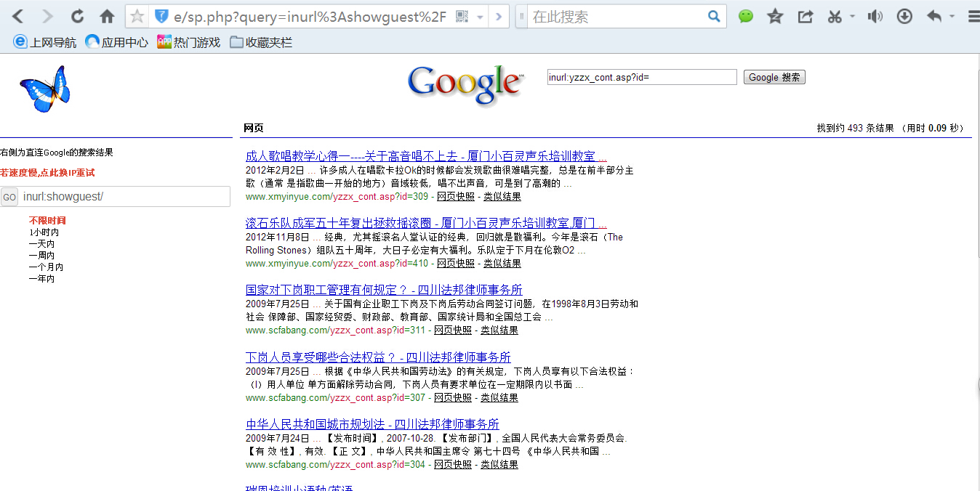
Task: Go back with the browser back arrow
Action: click(18, 17)
